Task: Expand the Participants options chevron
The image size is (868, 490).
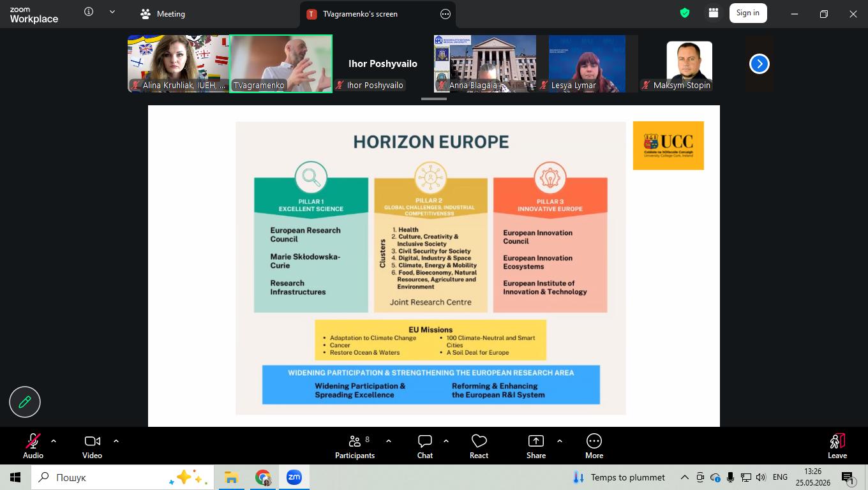Action: point(389,440)
